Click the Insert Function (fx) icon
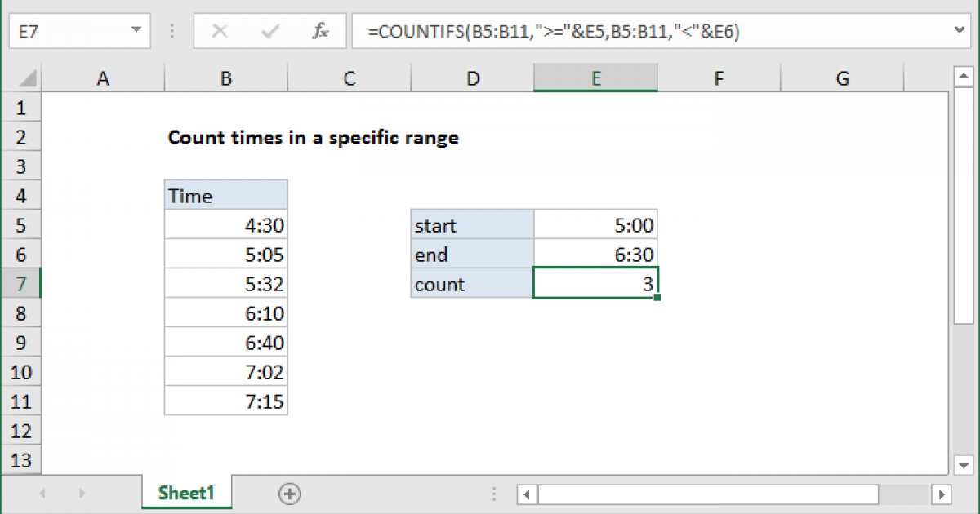The height and width of the screenshot is (514, 980). coord(318,31)
